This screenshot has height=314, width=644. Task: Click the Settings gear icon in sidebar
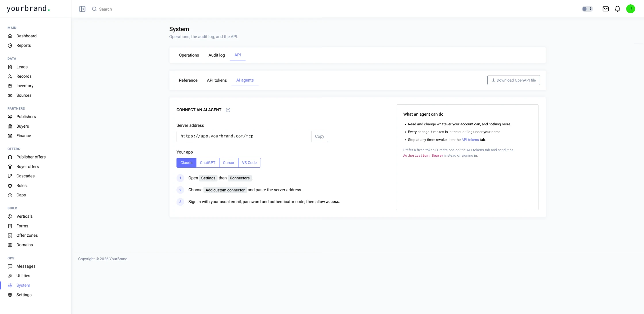(10, 295)
